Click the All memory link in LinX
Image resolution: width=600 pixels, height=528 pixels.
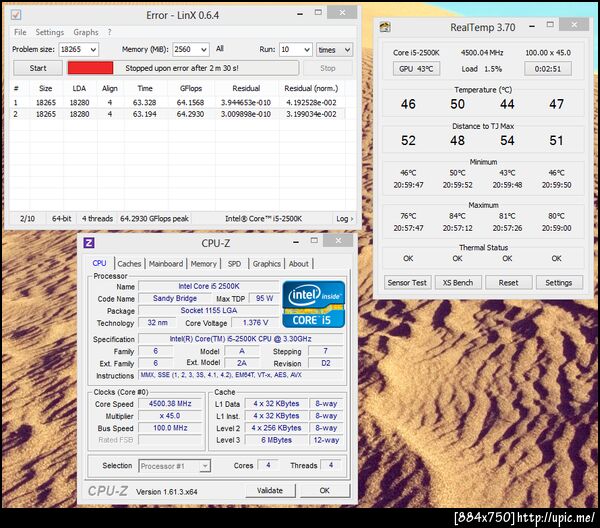220,49
